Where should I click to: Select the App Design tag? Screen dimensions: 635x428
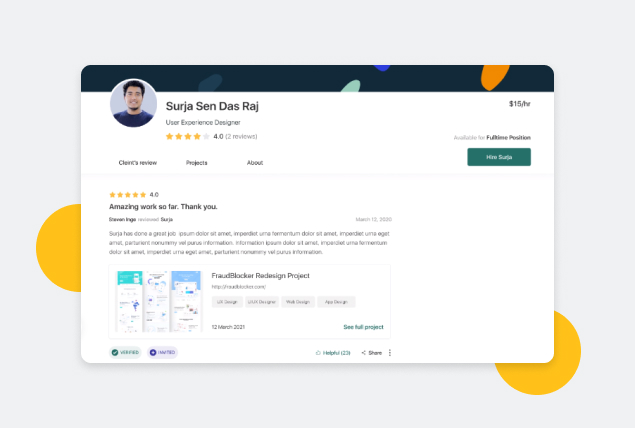pyautogui.click(x=336, y=302)
